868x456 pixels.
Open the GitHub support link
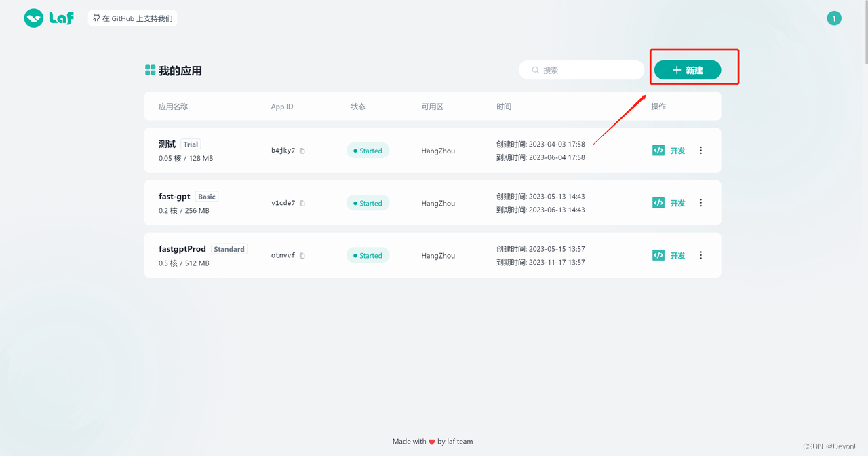pyautogui.click(x=132, y=18)
